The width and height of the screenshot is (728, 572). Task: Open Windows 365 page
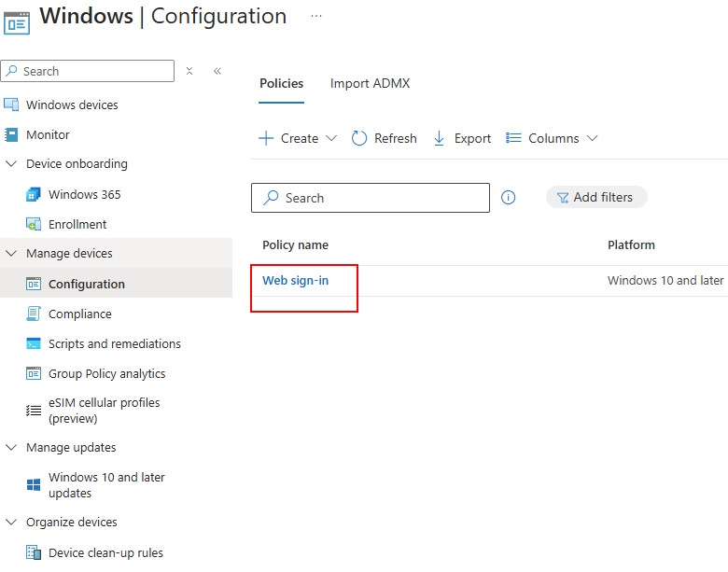[85, 194]
